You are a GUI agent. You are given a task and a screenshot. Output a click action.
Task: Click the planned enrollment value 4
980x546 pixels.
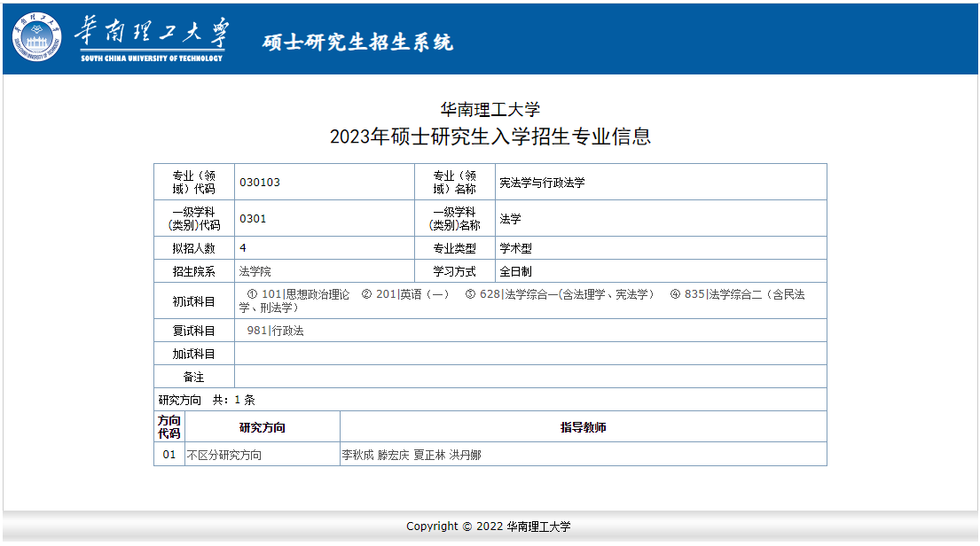click(242, 248)
